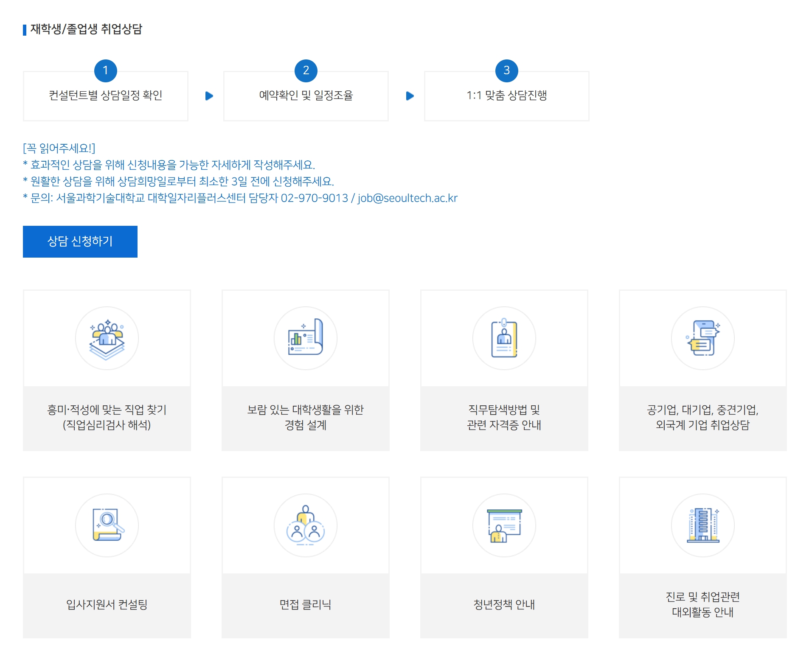
Task: Select the 흥미·적성에 맞는 직업 찾기 icon
Action: (107, 338)
